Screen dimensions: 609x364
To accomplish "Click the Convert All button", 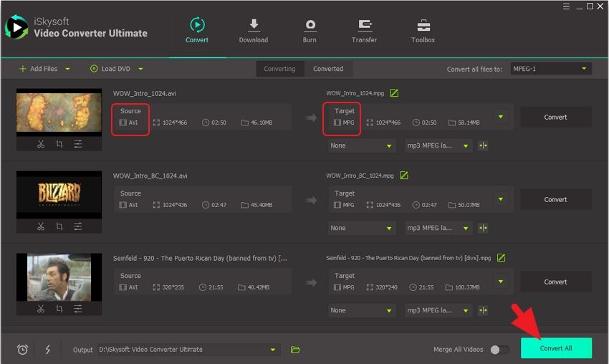I will pyautogui.click(x=556, y=348).
